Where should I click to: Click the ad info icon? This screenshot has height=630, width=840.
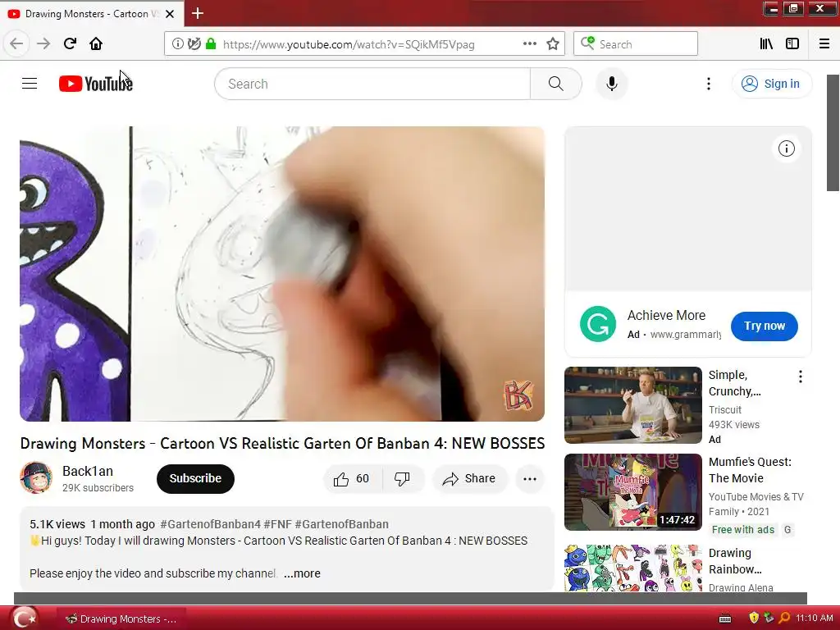pyautogui.click(x=786, y=148)
